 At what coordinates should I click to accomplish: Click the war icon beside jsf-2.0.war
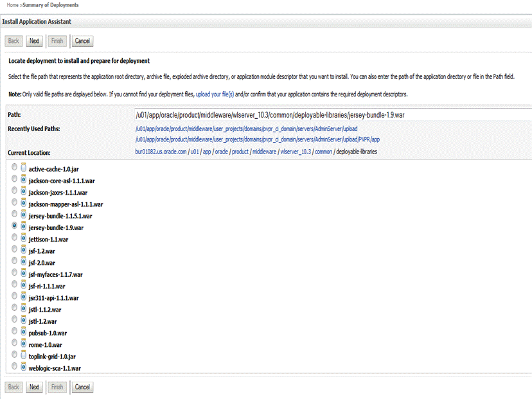coord(23,261)
